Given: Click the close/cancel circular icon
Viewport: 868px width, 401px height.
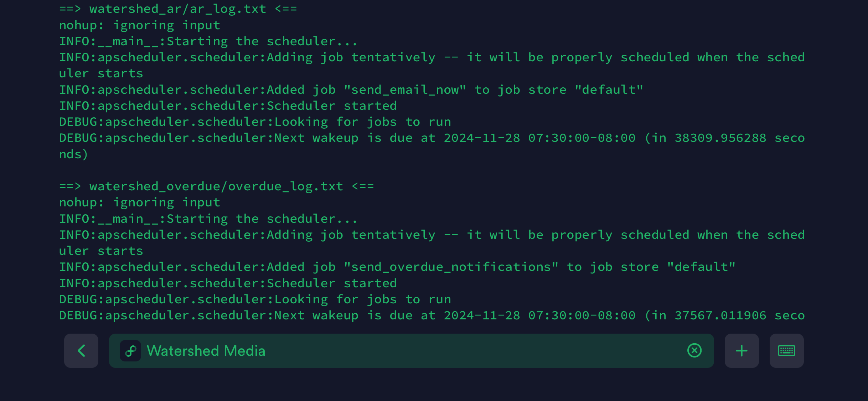Looking at the screenshot, I should click(x=694, y=350).
